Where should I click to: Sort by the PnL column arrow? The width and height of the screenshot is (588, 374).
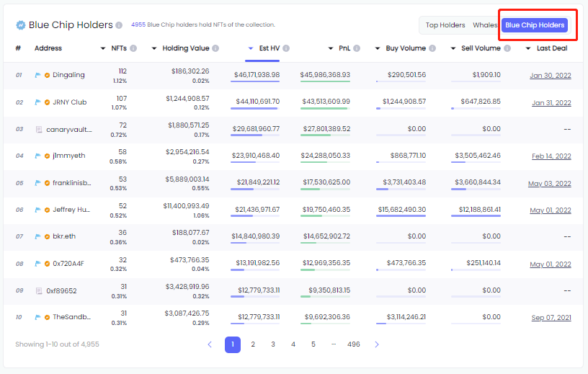330,48
